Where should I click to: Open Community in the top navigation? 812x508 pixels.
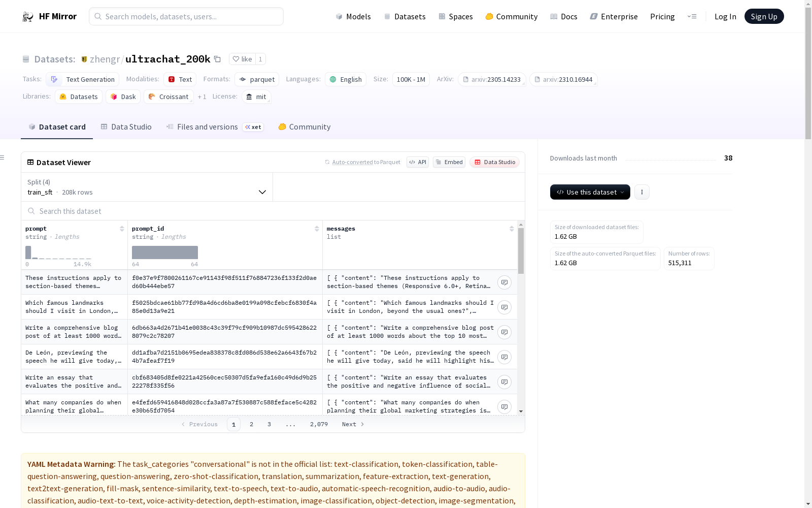(x=512, y=17)
